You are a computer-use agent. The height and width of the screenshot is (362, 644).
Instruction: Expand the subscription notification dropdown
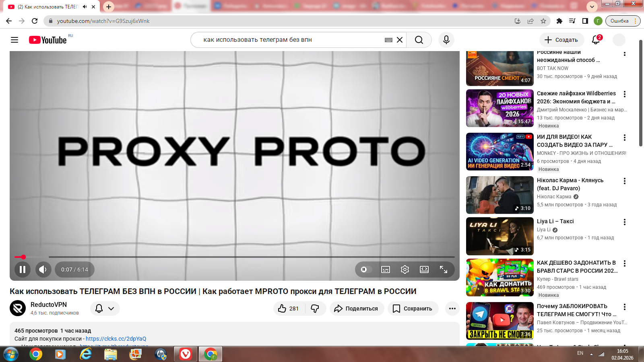[x=105, y=309]
